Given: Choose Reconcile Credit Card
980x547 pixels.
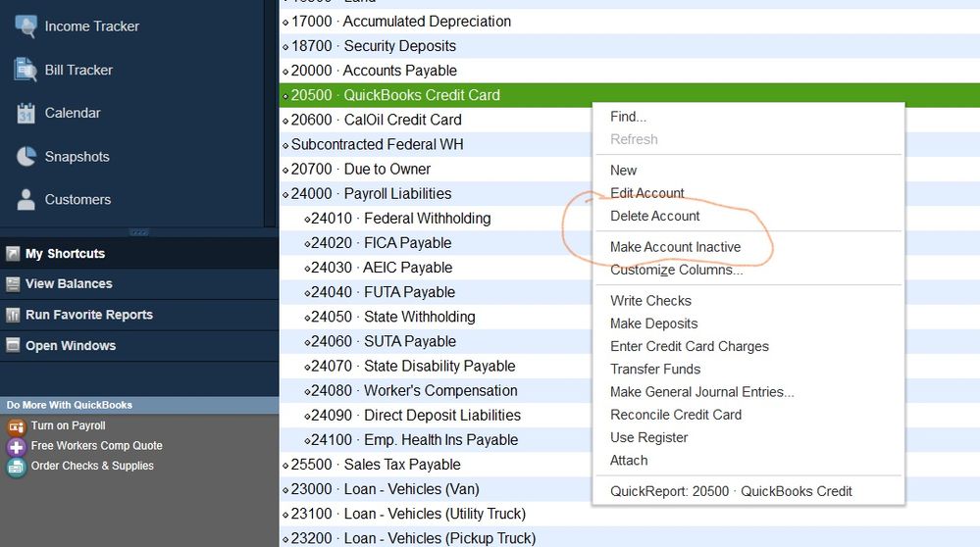Looking at the screenshot, I should click(x=676, y=415).
